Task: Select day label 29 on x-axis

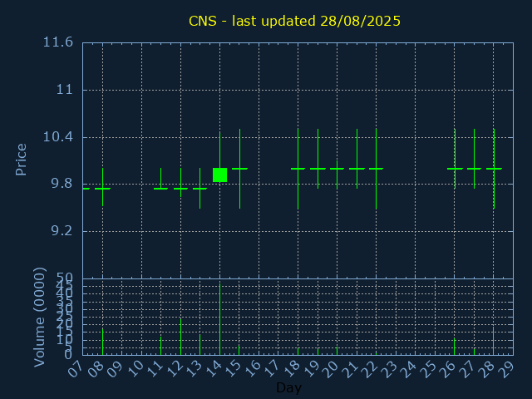Action: pos(506,369)
